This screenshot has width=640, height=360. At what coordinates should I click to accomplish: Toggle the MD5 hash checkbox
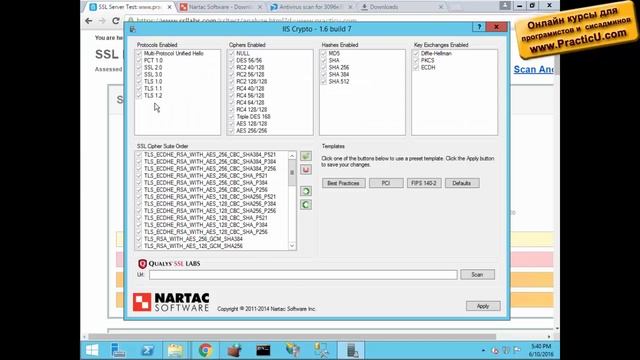[x=324, y=53]
